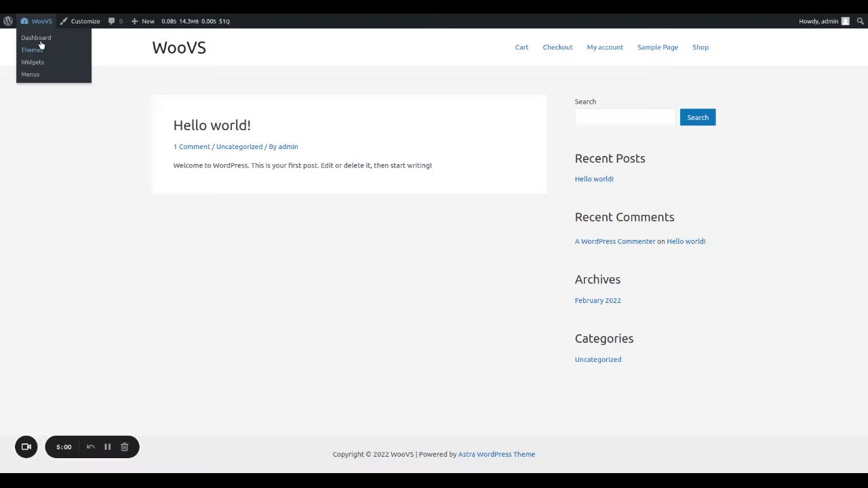The image size is (868, 488).
Task: Open the February 2022 archive
Action: pos(597,300)
